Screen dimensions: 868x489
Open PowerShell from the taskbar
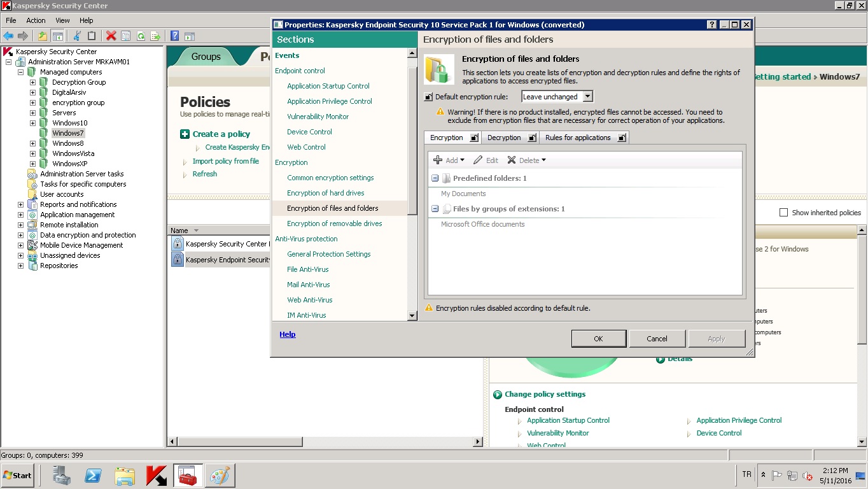click(x=94, y=476)
